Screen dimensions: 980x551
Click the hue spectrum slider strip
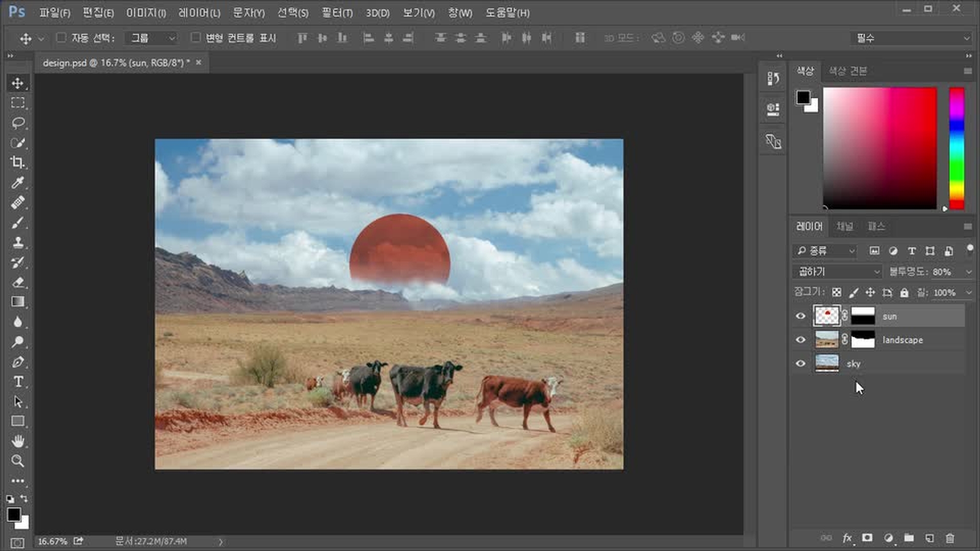click(957, 148)
